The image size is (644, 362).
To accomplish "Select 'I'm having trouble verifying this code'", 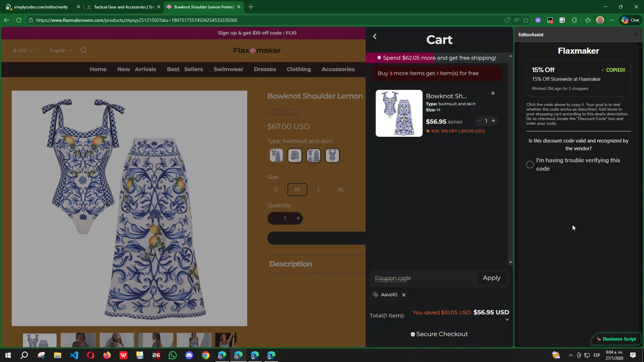I will click(530, 165).
